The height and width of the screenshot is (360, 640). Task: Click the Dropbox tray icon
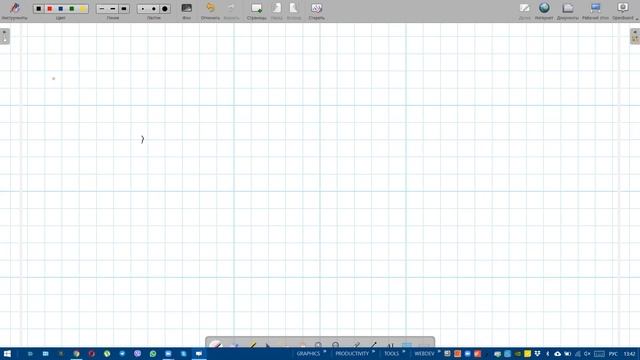point(538,353)
